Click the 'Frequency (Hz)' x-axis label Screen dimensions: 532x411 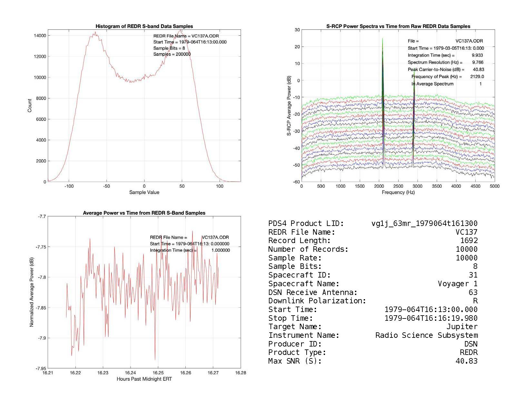(x=398, y=192)
